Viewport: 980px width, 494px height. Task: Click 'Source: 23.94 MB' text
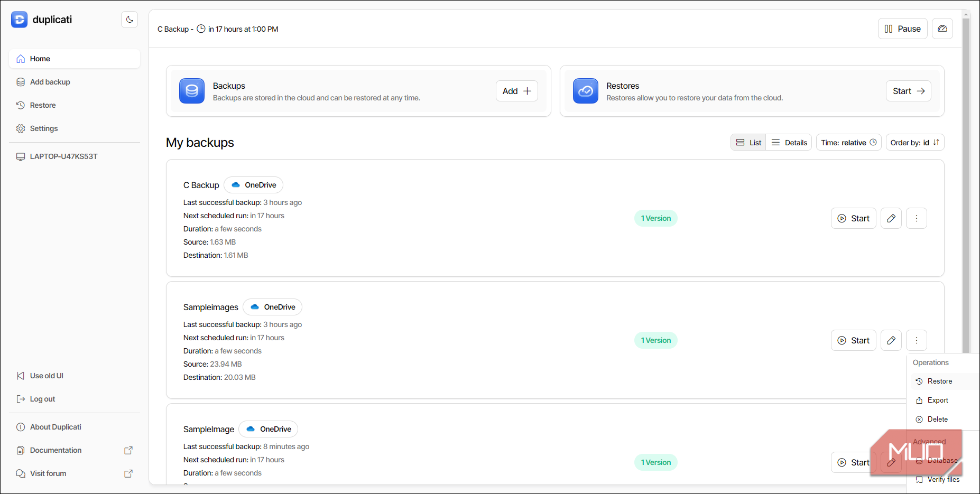(212, 364)
